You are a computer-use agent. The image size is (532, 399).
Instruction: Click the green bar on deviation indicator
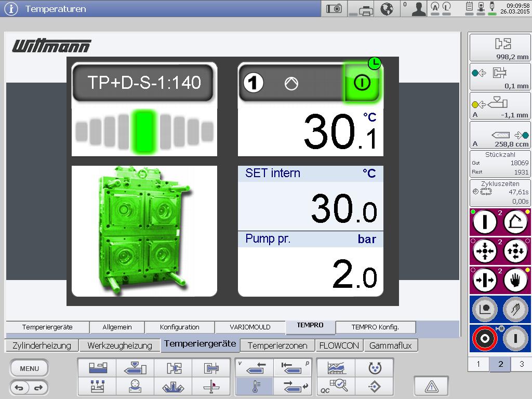click(x=144, y=131)
